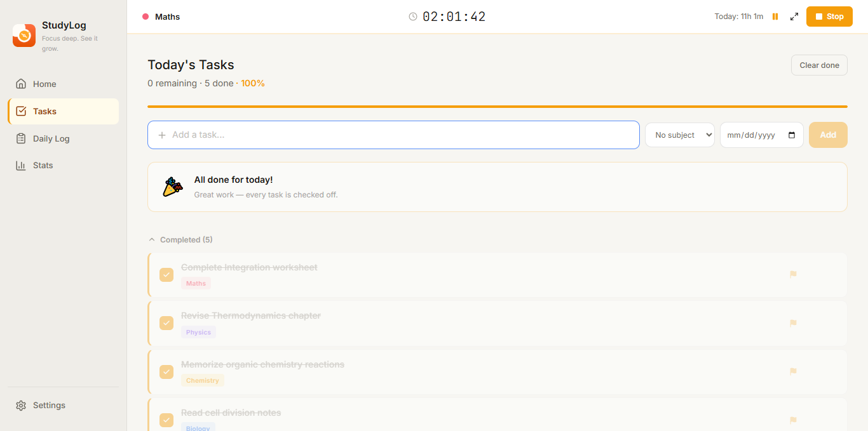Open Settings from the sidebar
This screenshot has height=431, width=868.
[x=63, y=405]
